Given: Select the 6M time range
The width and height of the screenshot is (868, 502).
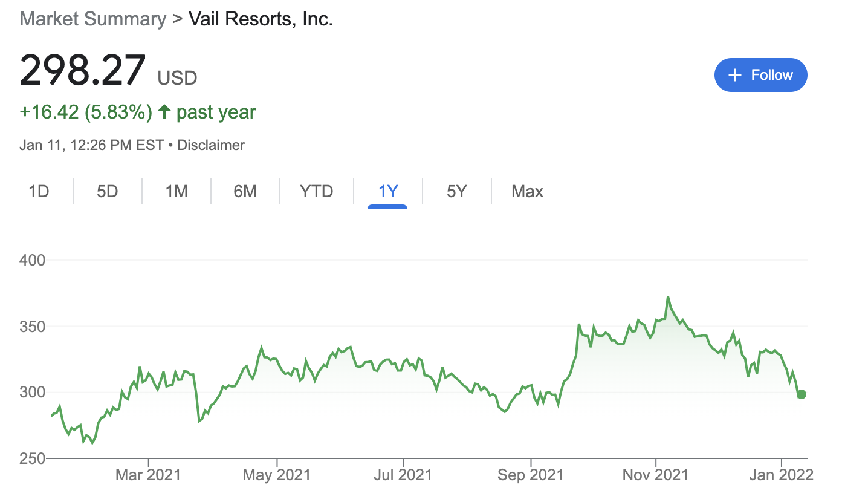Looking at the screenshot, I should [x=245, y=191].
